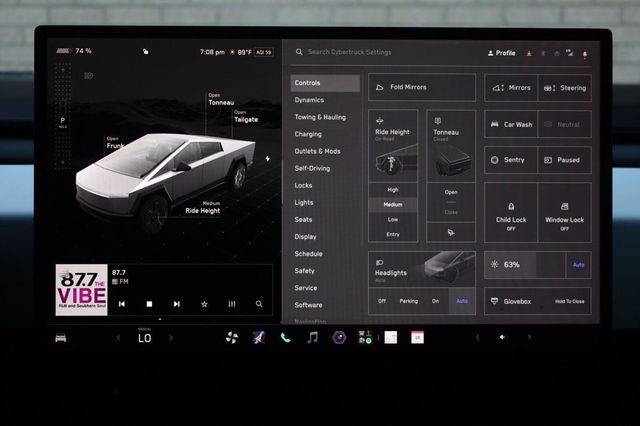Tap the orange alert notification icon

[529, 53]
